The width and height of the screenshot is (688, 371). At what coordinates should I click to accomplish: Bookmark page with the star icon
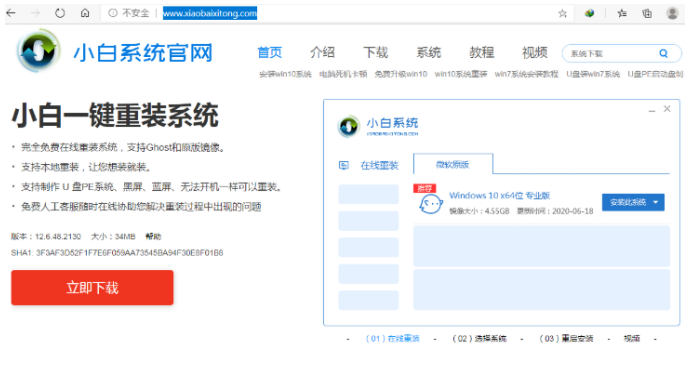point(562,14)
